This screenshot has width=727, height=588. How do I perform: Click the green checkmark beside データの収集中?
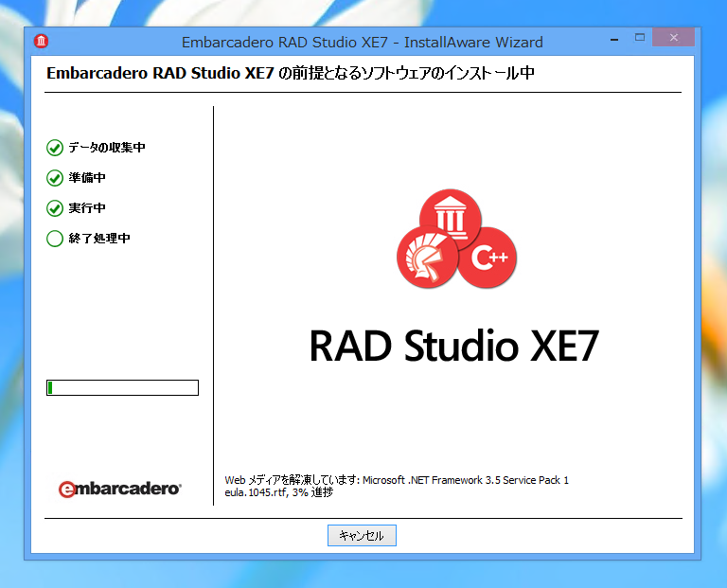tap(55, 148)
